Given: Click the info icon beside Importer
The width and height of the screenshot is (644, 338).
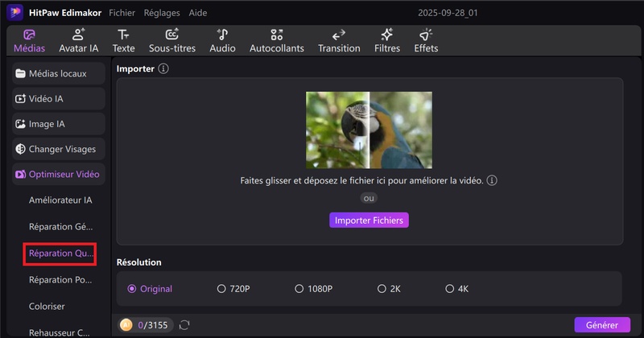Looking at the screenshot, I should point(163,69).
